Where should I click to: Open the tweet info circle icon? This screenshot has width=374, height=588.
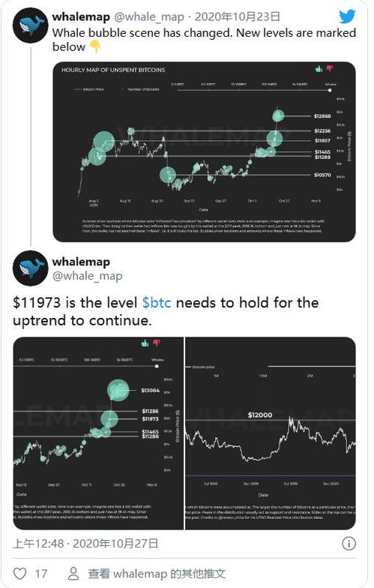[349, 543]
